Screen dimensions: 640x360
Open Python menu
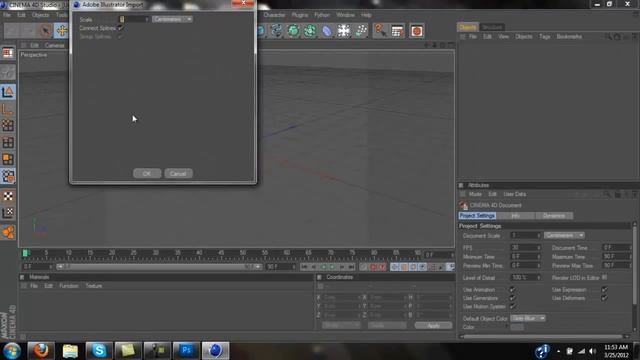[322, 15]
